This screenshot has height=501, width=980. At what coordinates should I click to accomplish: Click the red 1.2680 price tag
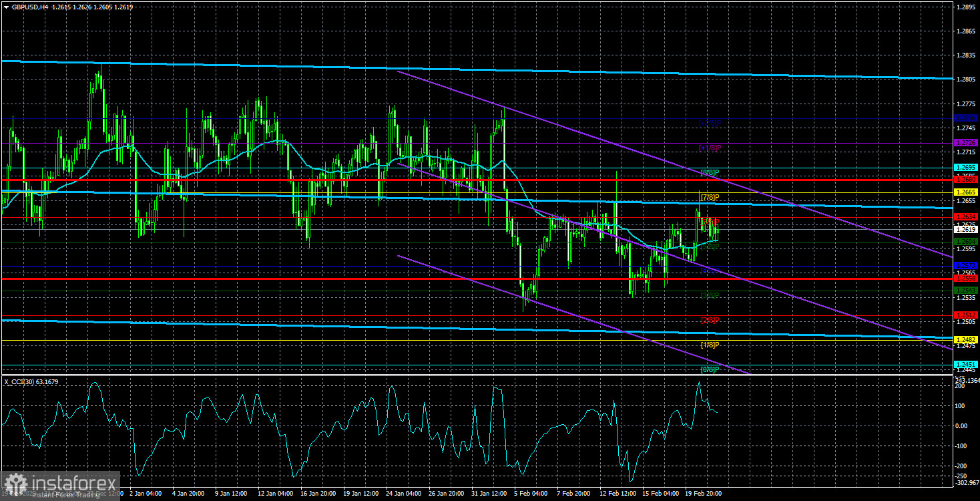tap(965, 180)
